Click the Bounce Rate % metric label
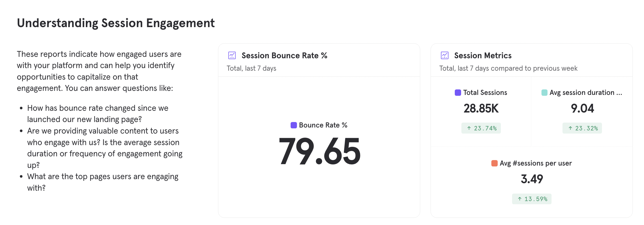This screenshot has height=225, width=644. (323, 125)
